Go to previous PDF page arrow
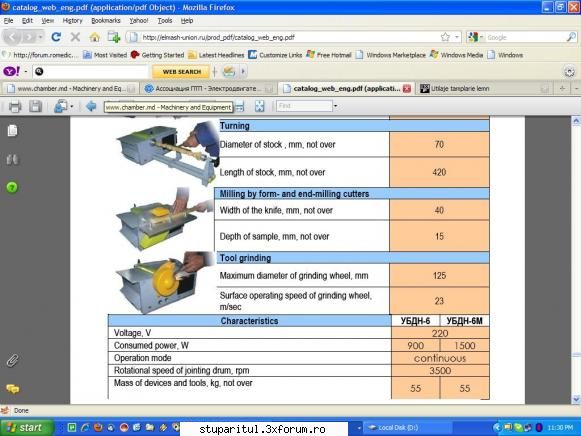This screenshot has width=581, height=436. pos(91,107)
